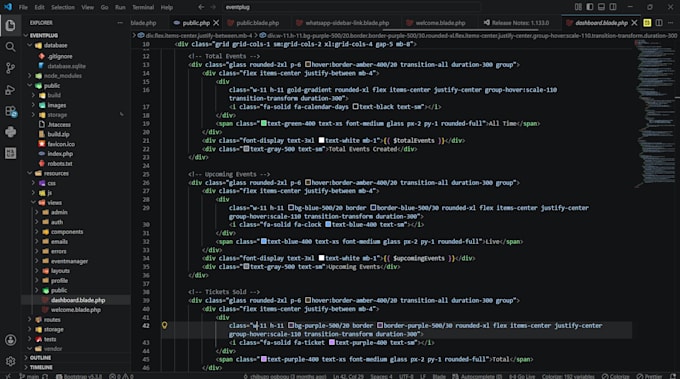This screenshot has height=379, width=680.
Task: Click the text-green-400 color swatch
Action: click(x=263, y=124)
